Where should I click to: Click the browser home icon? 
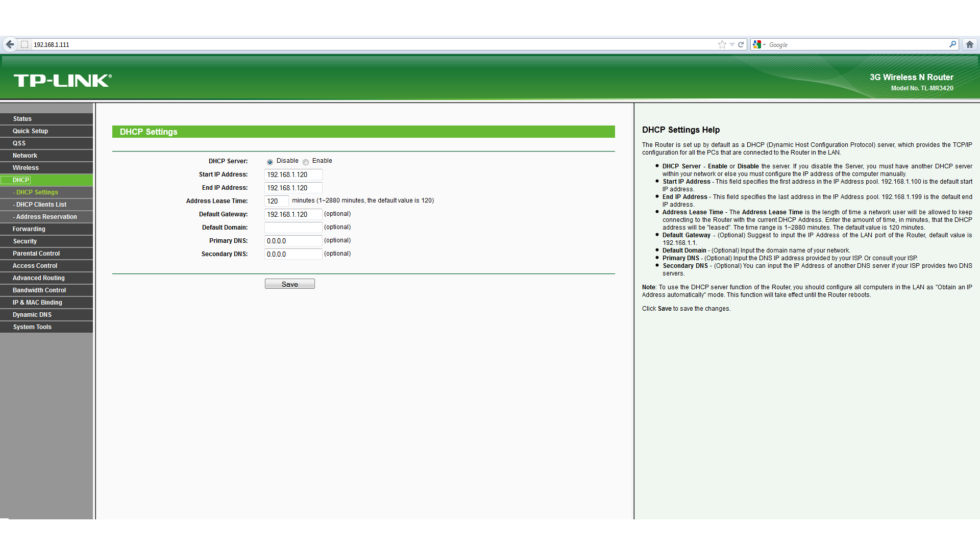pos(969,44)
